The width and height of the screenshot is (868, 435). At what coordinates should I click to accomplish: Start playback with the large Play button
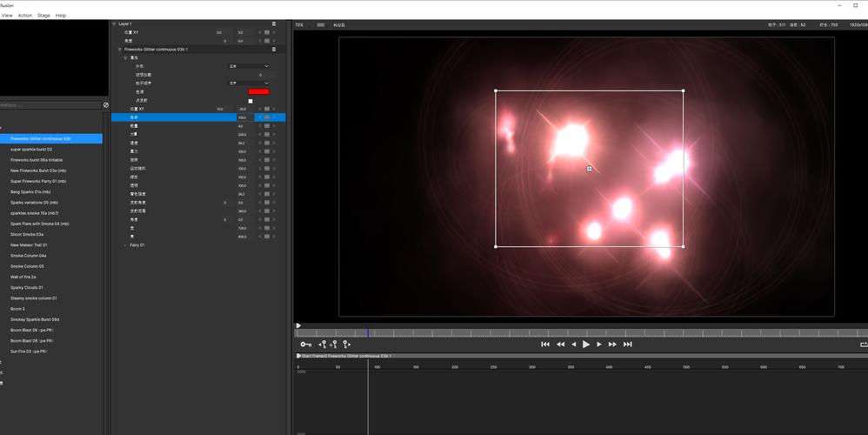[586, 345]
